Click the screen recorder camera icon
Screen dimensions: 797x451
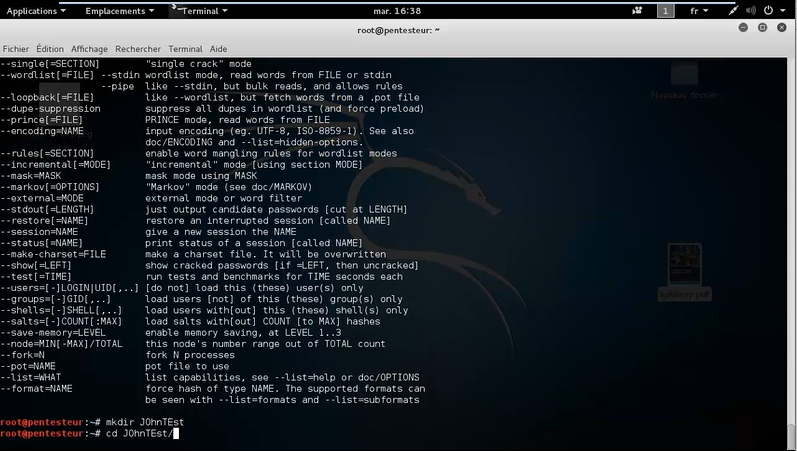coord(637,10)
